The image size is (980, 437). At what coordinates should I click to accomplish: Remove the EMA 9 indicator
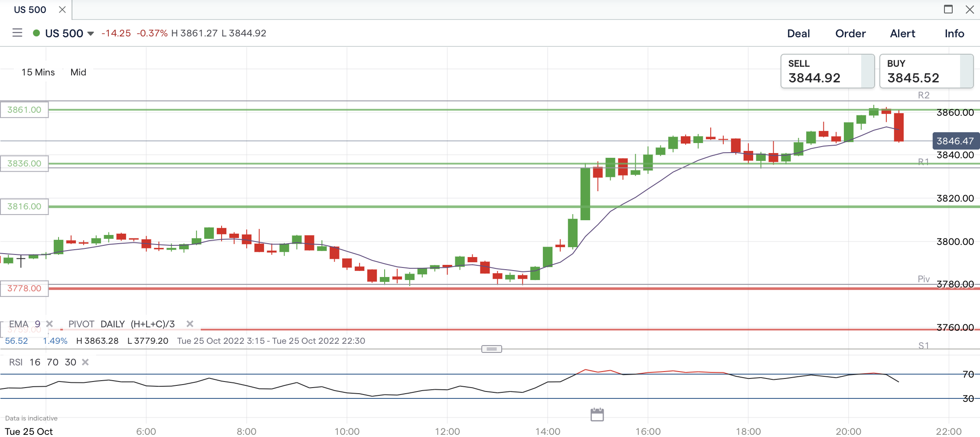49,324
